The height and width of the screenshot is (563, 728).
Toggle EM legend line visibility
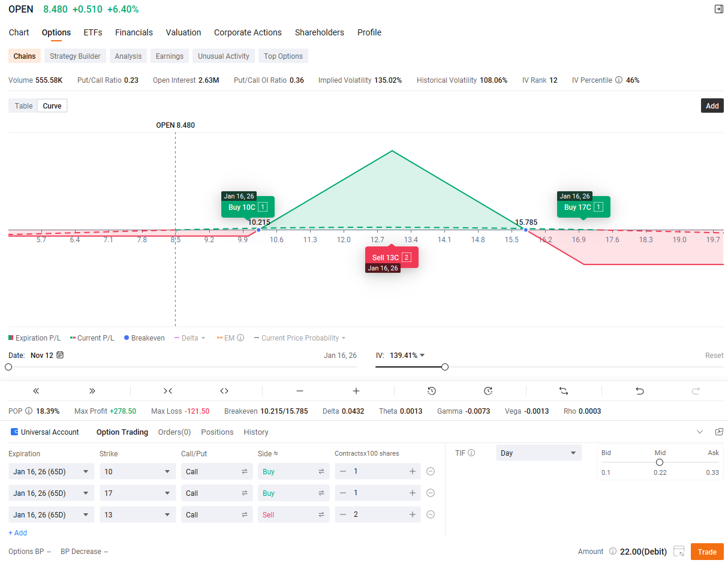225,338
